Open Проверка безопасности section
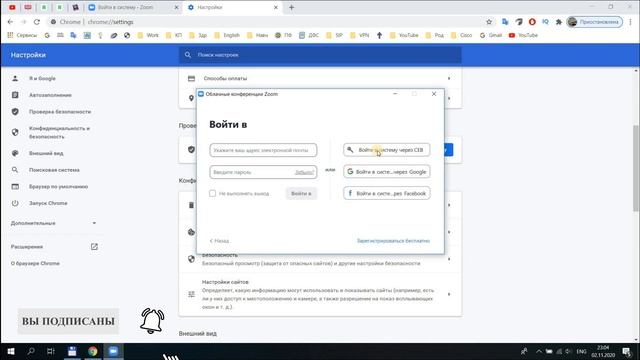640x360 pixels. [x=60, y=112]
